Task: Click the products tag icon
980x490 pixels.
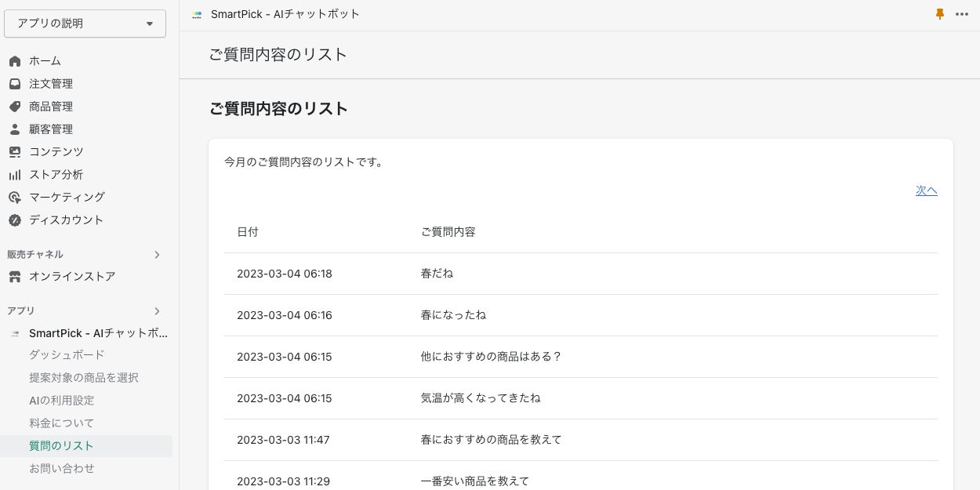Action: click(15, 107)
